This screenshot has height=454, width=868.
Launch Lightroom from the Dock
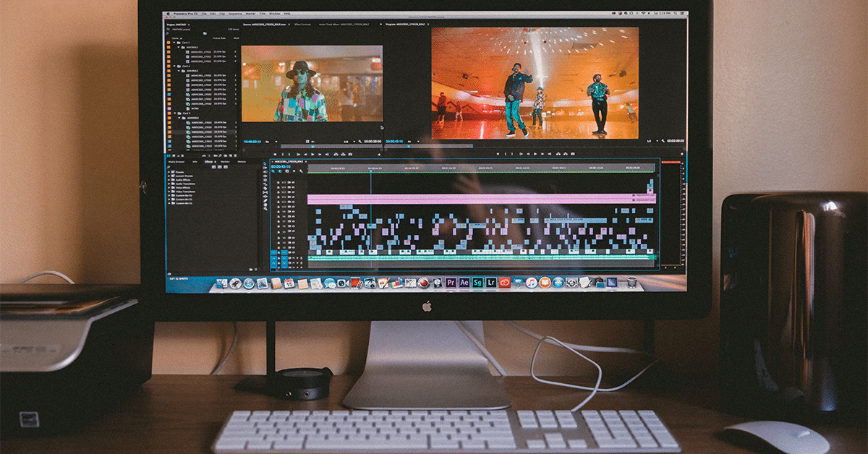(491, 282)
